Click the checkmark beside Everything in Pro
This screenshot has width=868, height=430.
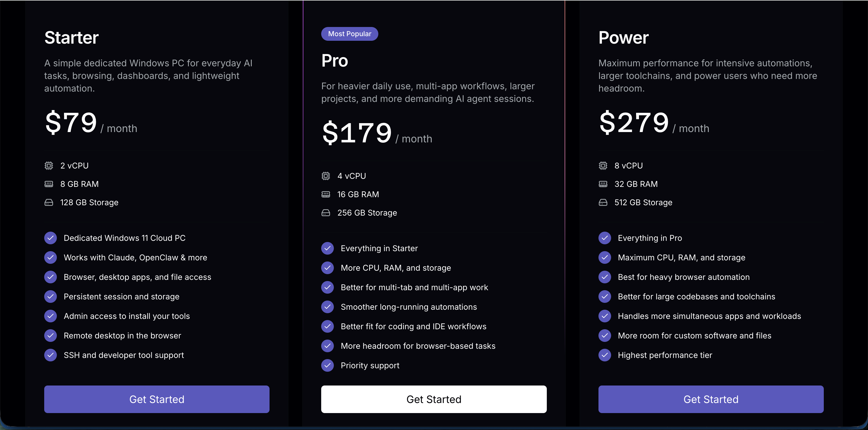pyautogui.click(x=604, y=238)
